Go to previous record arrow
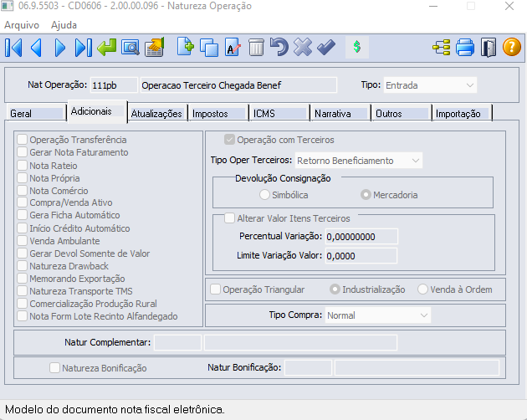The image size is (527, 420). 36,48
